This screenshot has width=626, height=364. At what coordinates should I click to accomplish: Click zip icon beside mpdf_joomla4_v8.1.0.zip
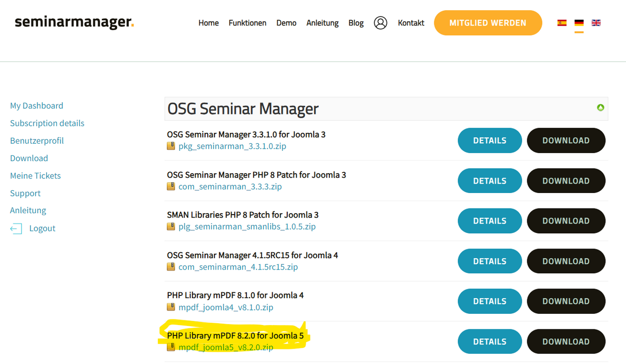[171, 307]
